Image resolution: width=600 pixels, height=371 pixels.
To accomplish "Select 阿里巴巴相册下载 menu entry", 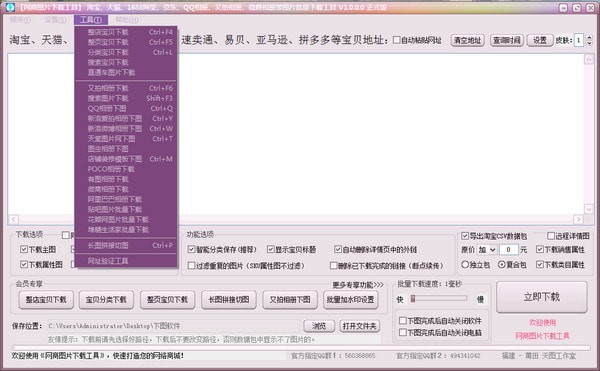I will [x=126, y=199].
